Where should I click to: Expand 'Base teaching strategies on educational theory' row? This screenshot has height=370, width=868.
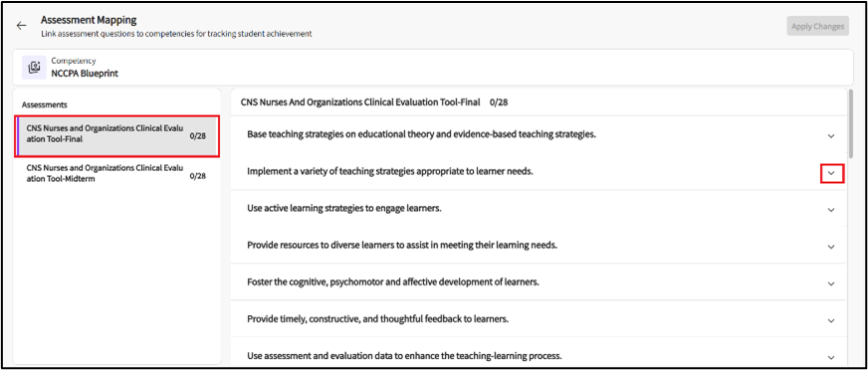point(830,136)
